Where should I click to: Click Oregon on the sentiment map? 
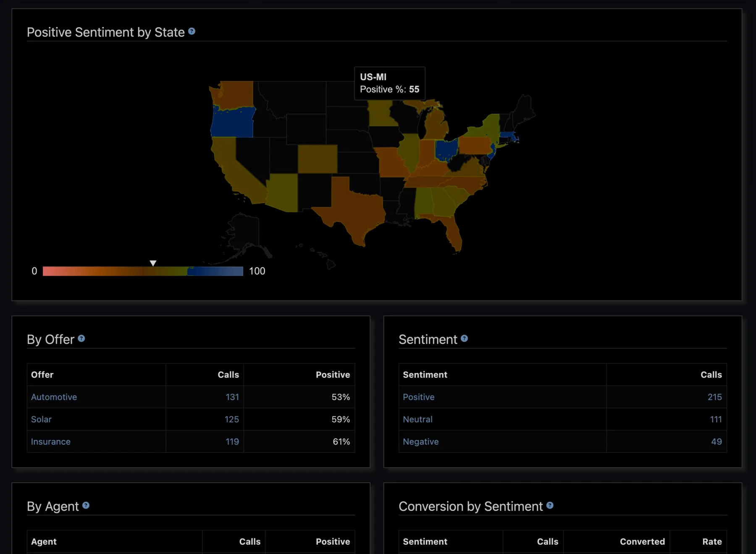point(232,123)
